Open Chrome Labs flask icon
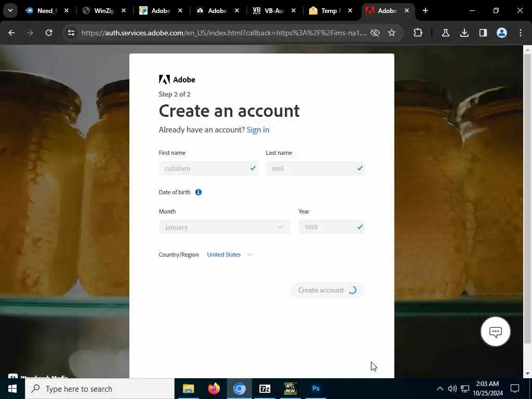532x399 pixels. 446,33
